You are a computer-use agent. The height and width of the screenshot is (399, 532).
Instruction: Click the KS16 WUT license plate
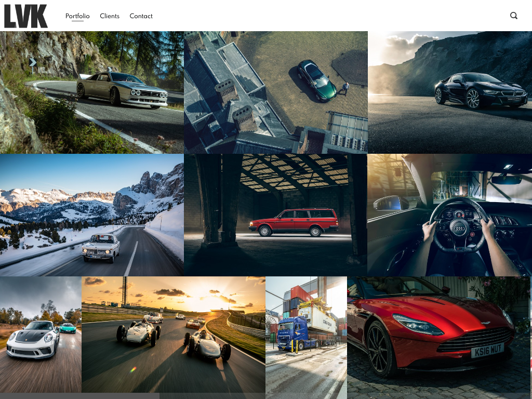tap(487, 351)
